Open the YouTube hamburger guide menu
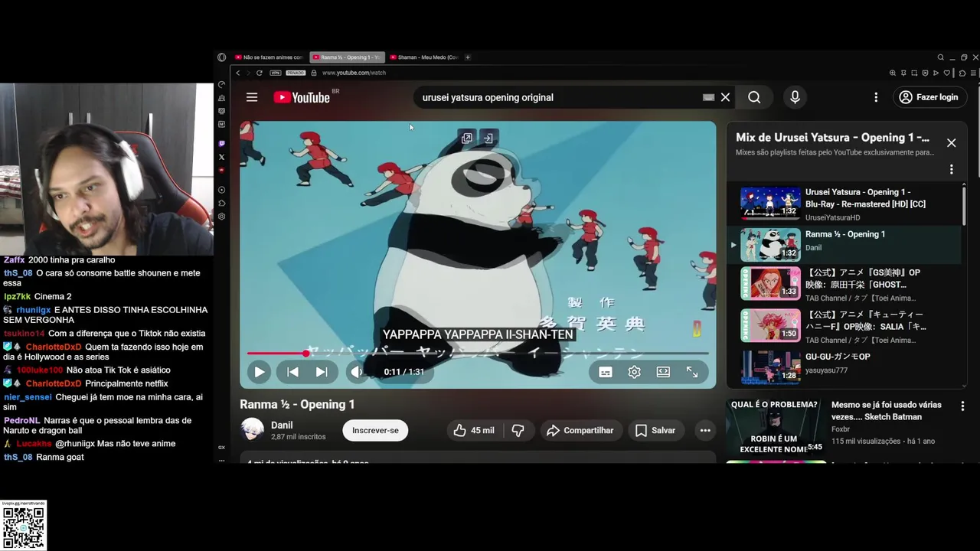 (252, 97)
